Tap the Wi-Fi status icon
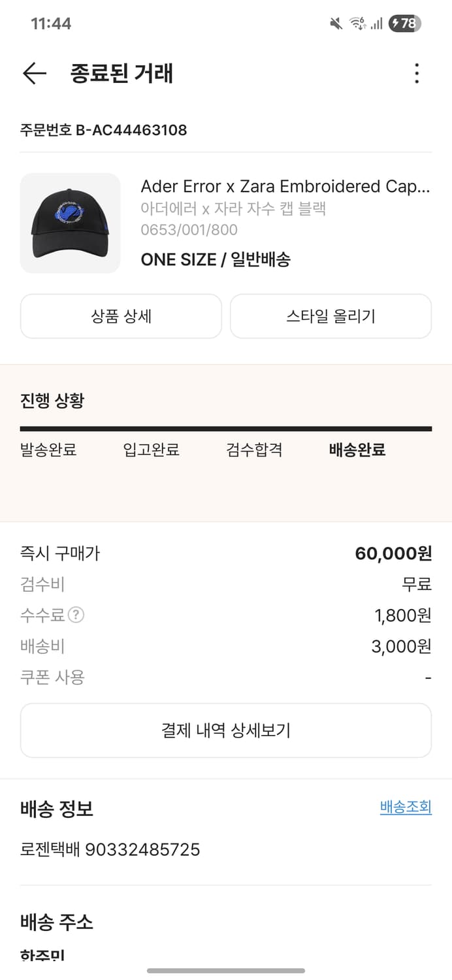 [355, 22]
